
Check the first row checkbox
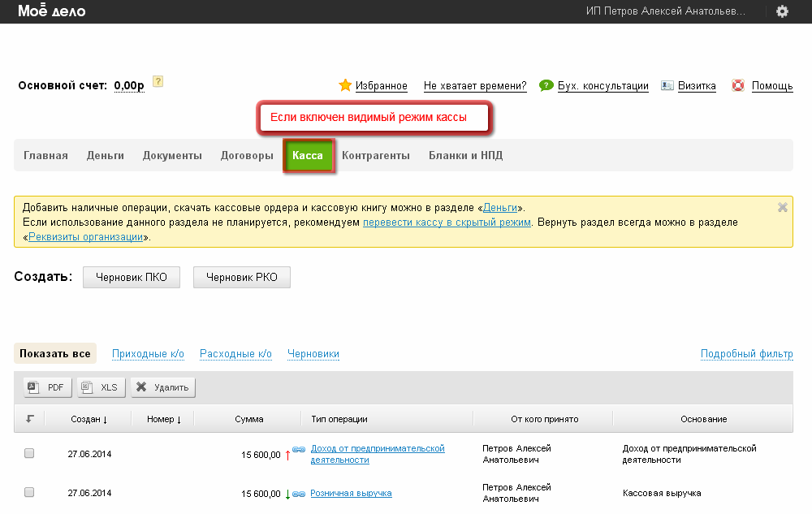pos(29,454)
